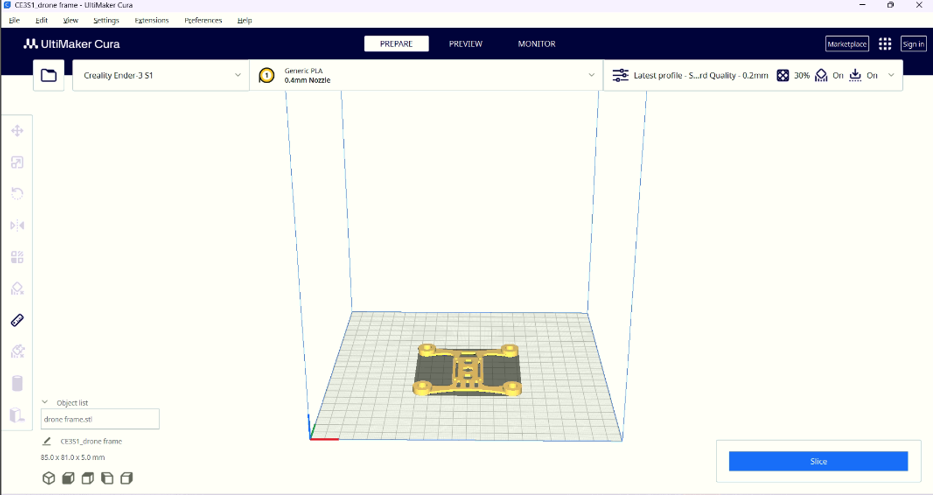
Task: Collapse the Object list chevron
Action: [45, 403]
